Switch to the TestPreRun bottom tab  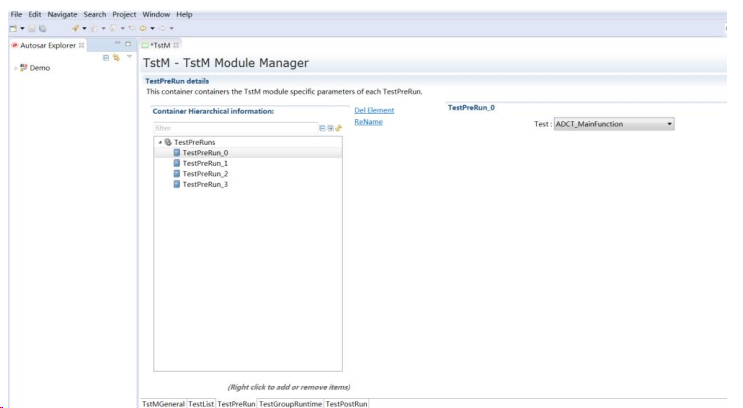[x=236, y=404]
